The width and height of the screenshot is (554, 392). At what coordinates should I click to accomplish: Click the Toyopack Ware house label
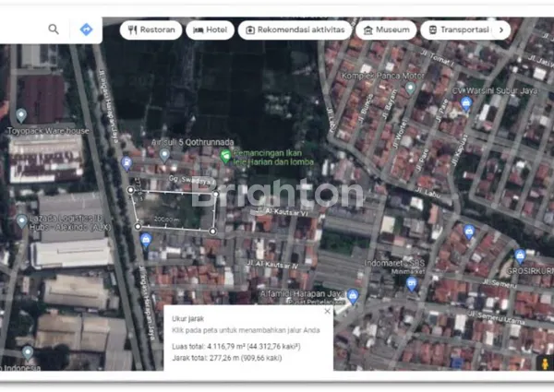coord(48,131)
